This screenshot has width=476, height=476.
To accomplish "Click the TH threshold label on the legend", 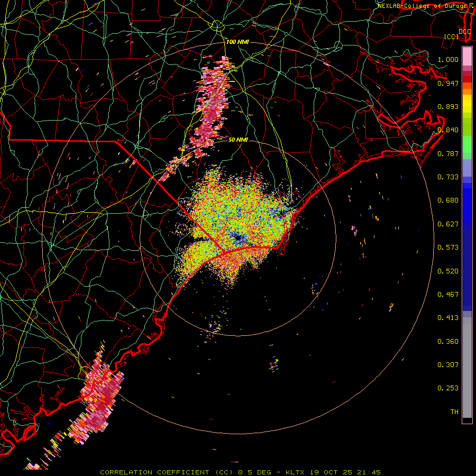I will tap(454, 412).
